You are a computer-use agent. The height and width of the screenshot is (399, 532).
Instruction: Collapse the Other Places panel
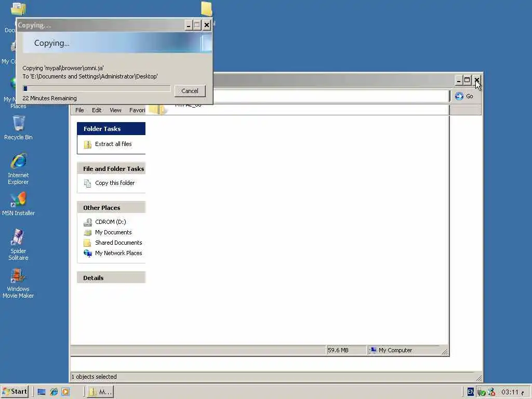tap(111, 207)
